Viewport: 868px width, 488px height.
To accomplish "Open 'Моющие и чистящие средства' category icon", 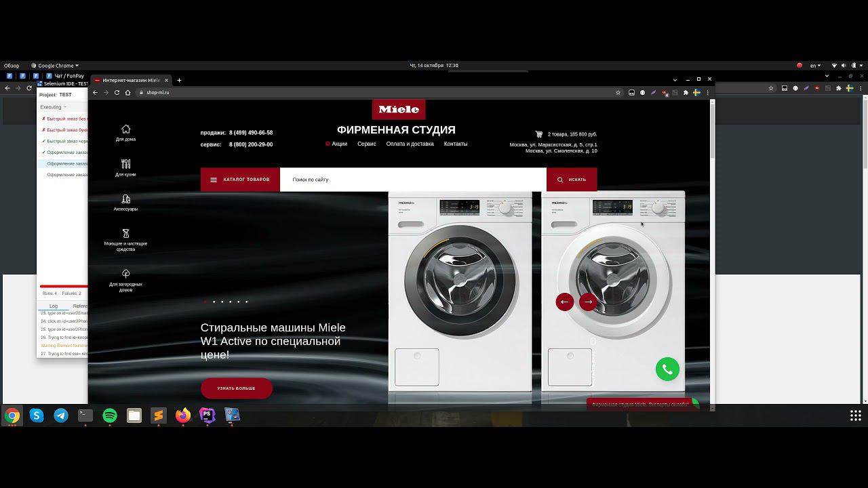I will 125,234.
